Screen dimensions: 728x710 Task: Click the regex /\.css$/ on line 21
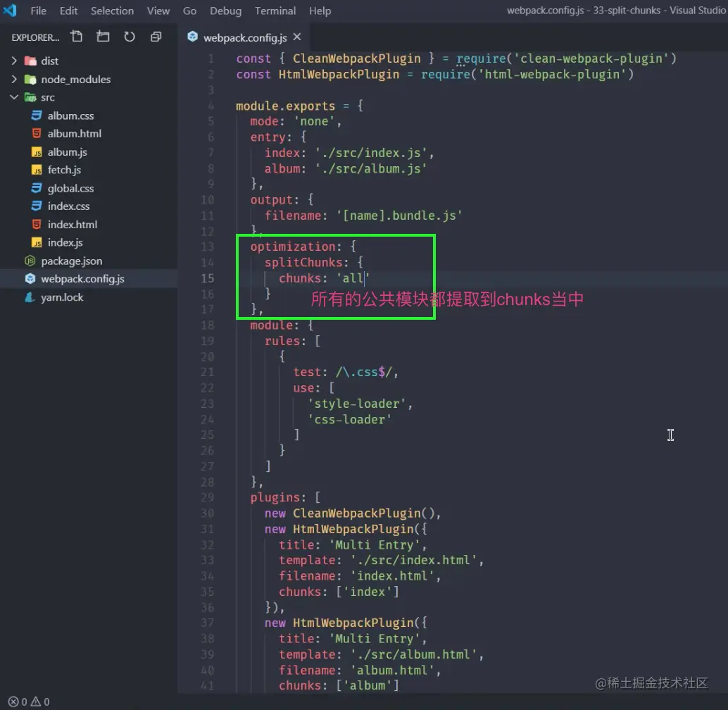pos(364,372)
